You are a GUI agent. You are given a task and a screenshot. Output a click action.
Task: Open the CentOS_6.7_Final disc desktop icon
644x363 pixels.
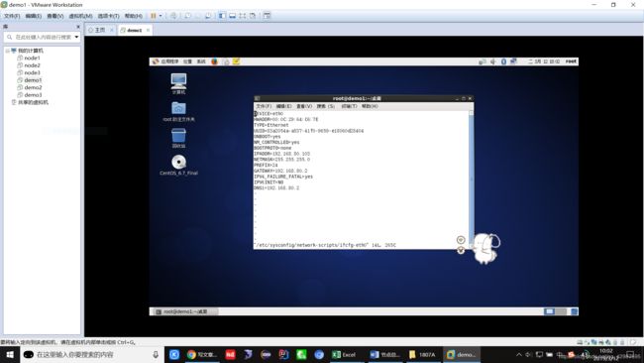click(178, 165)
